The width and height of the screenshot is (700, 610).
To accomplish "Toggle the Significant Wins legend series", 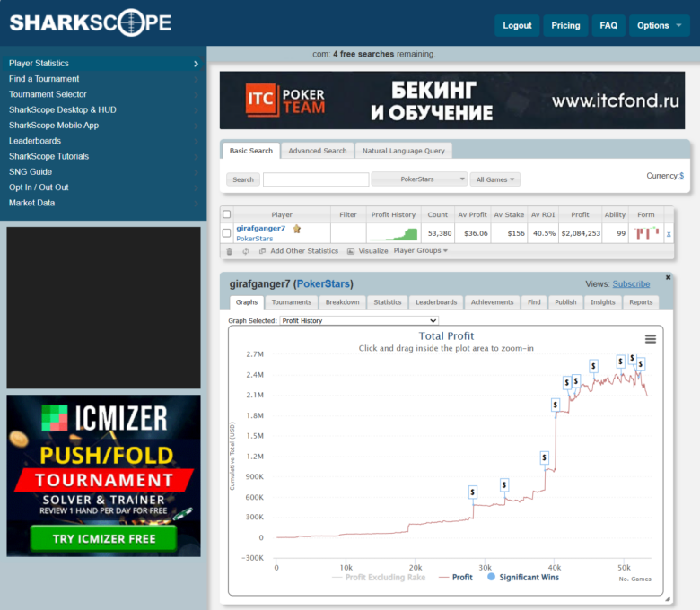I will coord(523,577).
